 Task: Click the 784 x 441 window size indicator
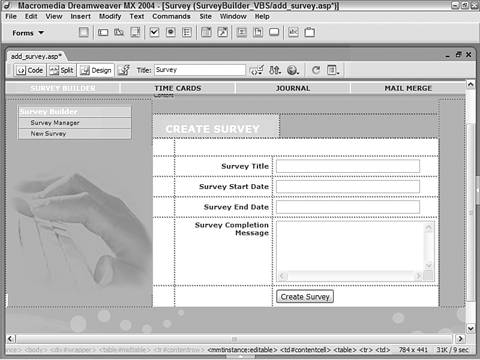[x=413, y=350]
